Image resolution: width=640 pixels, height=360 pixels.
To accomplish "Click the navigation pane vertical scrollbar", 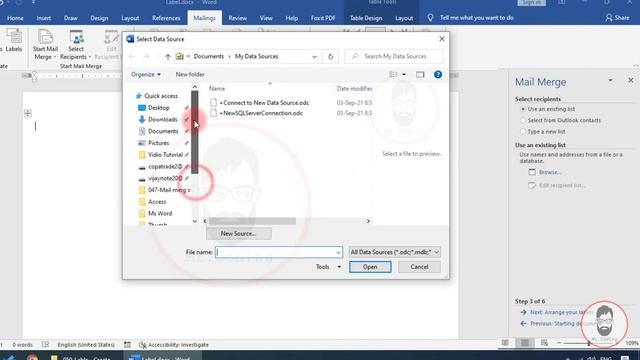I will click(x=194, y=132).
